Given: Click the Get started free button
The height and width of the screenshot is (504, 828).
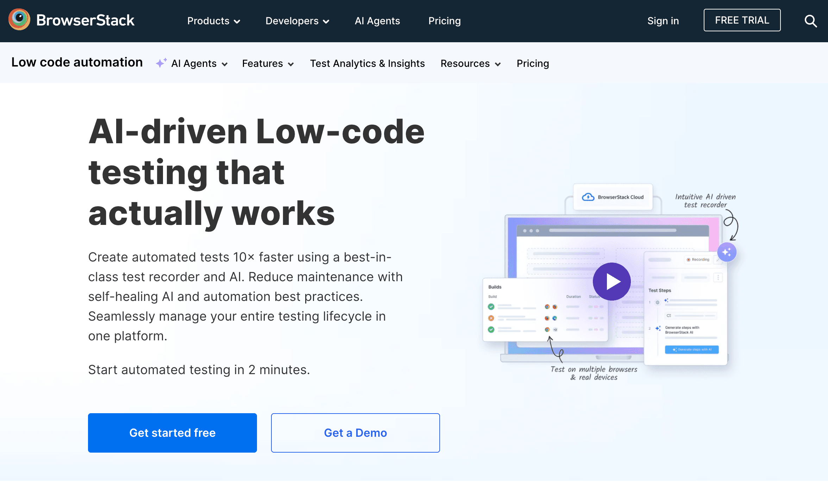Looking at the screenshot, I should pos(172,433).
